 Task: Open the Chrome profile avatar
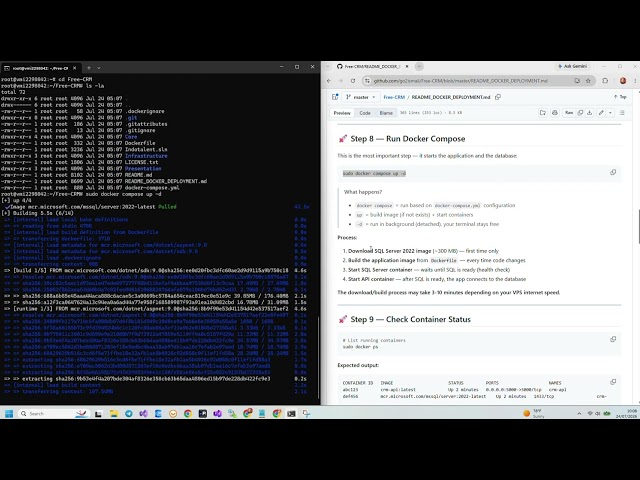[623, 81]
